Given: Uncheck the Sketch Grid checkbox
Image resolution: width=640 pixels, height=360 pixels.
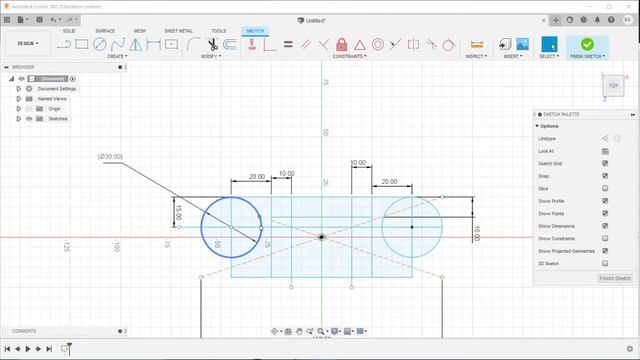Looking at the screenshot, I should pyautogui.click(x=605, y=163).
